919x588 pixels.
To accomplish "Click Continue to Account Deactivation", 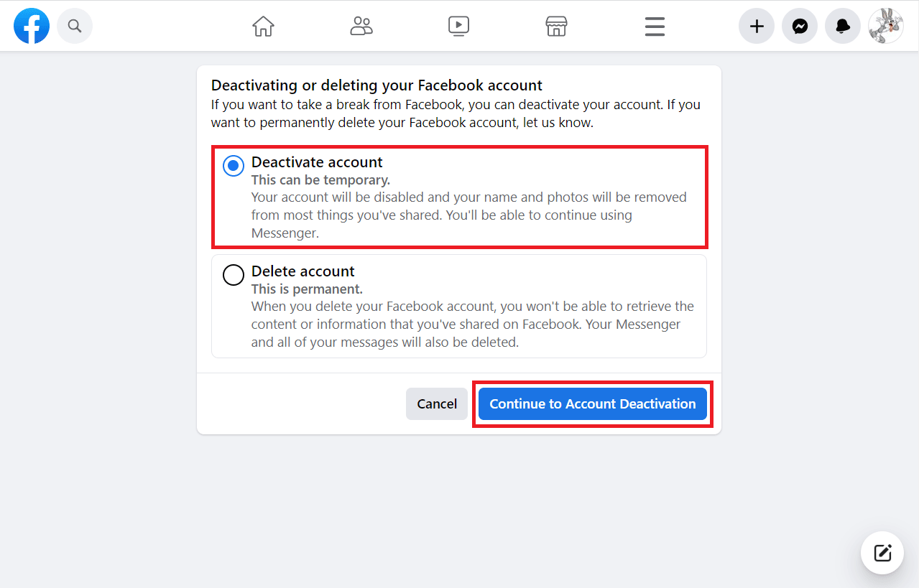I will click(592, 404).
